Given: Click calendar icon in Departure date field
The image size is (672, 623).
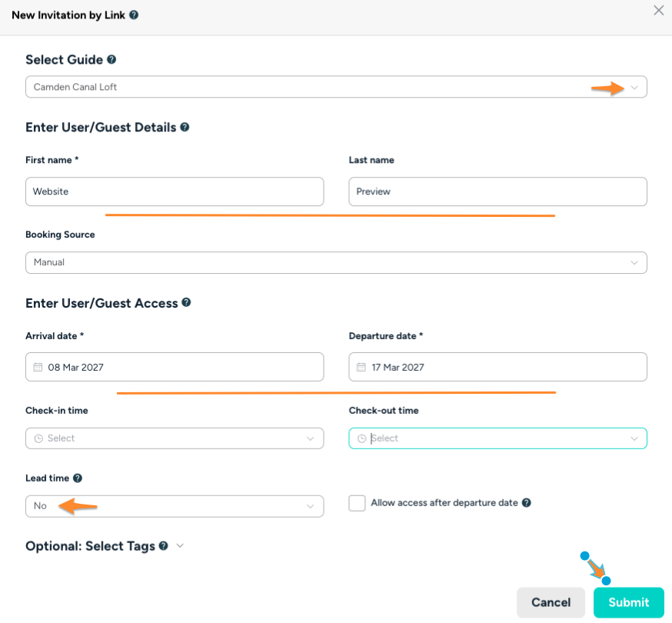Looking at the screenshot, I should [x=361, y=368].
